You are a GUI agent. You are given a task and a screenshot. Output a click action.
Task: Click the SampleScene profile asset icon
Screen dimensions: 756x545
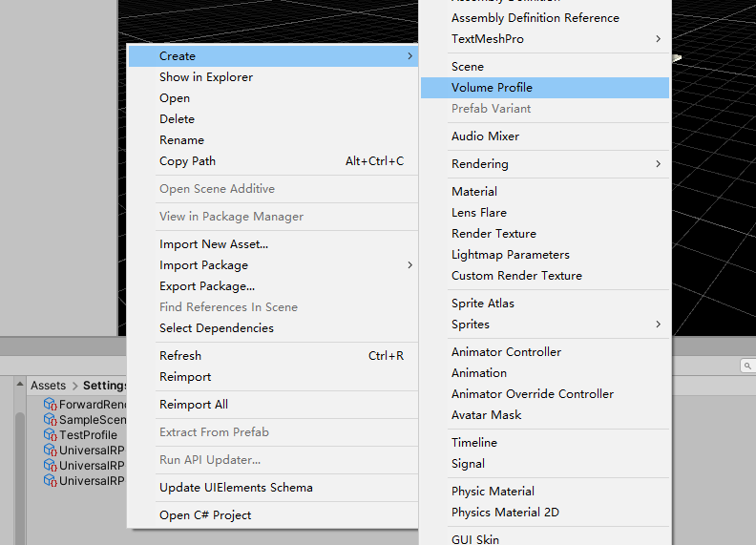[x=51, y=420]
